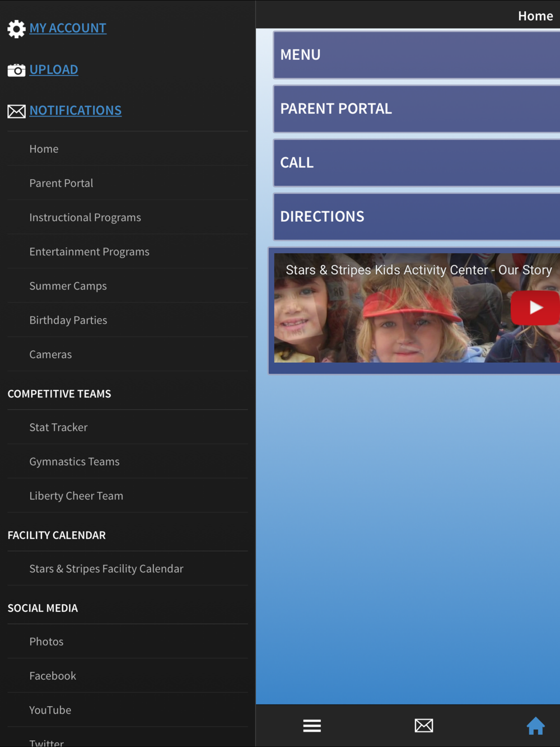
Task: Select Parent Portal in the sidebar menu
Action: [128, 183]
